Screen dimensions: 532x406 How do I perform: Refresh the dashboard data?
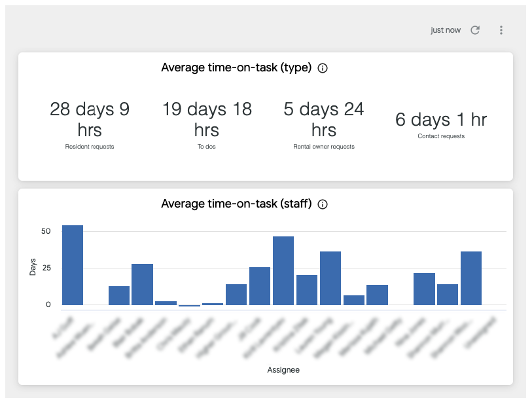point(475,30)
